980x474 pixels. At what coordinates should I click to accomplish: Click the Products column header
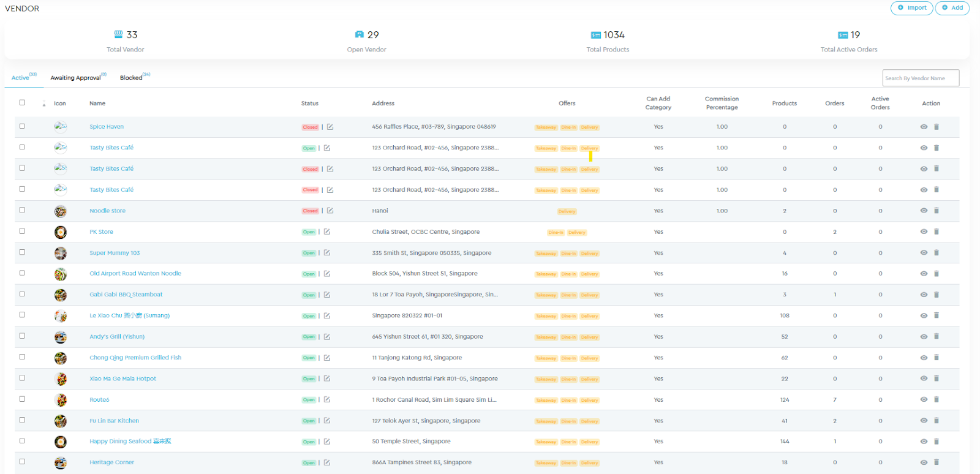point(785,103)
